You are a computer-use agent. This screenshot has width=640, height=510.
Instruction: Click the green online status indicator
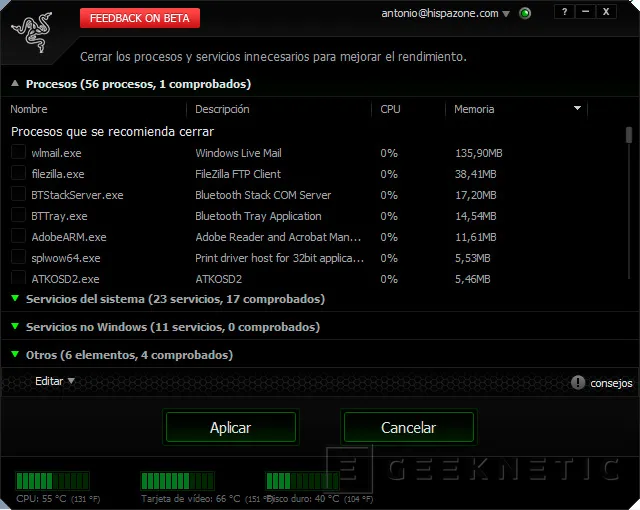click(x=525, y=13)
